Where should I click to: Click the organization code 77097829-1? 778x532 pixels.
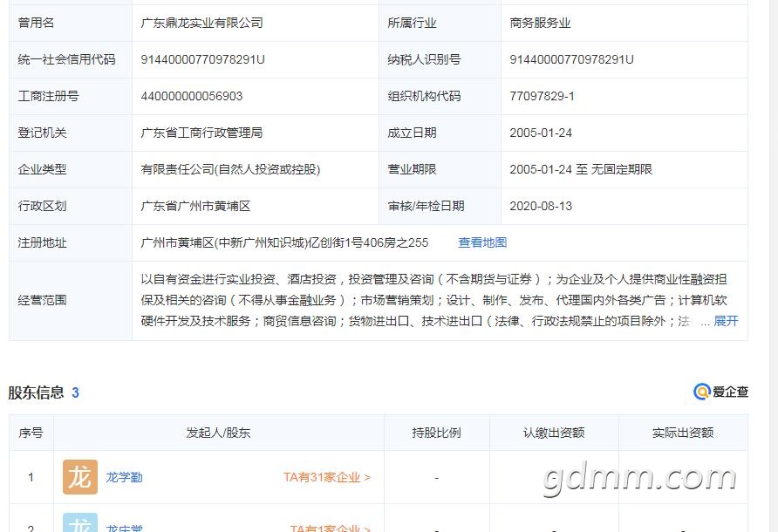tap(542, 96)
